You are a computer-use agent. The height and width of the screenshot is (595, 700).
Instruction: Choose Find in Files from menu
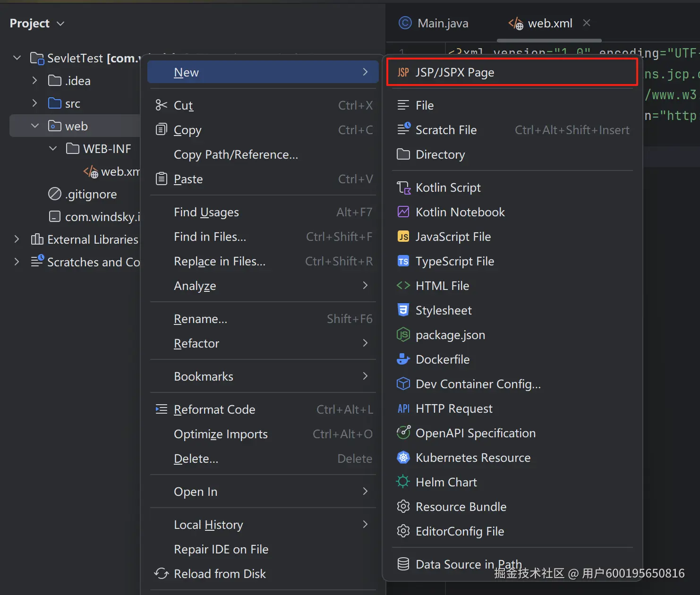click(263, 237)
